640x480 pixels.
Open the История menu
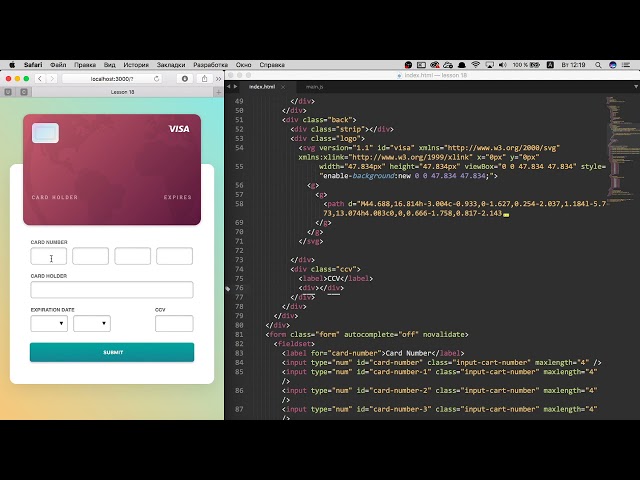(136, 65)
